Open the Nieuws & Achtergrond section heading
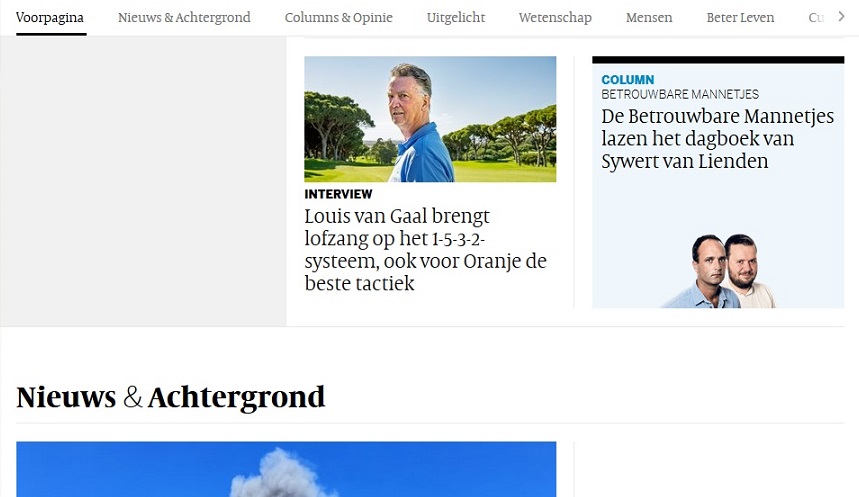The image size is (859, 497). (x=170, y=397)
